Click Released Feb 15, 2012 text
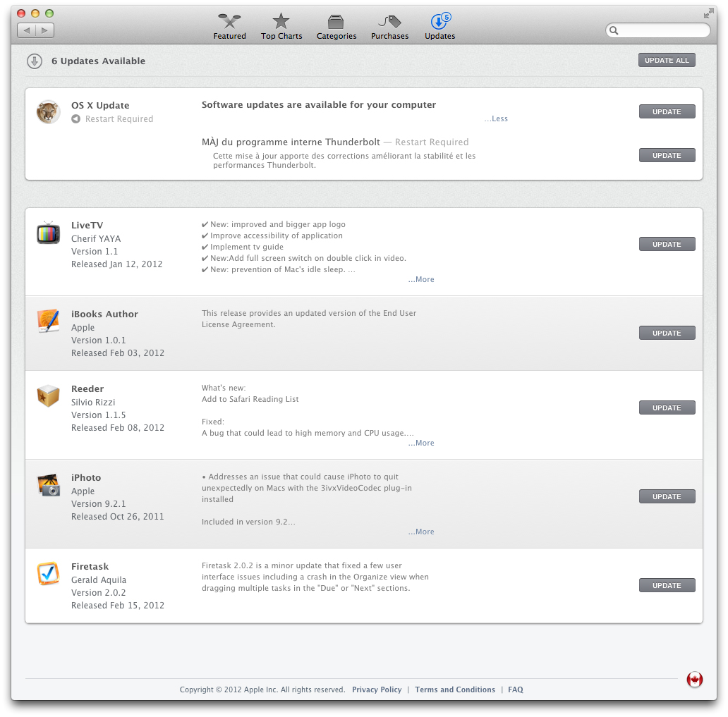 tap(118, 606)
